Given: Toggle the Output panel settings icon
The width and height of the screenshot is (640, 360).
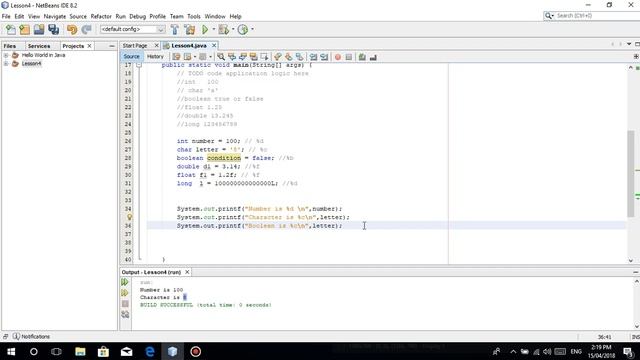Looking at the screenshot, I should coord(125,315).
